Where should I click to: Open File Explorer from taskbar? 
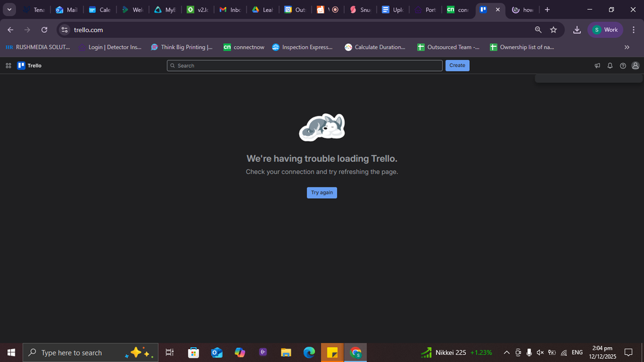click(x=286, y=352)
